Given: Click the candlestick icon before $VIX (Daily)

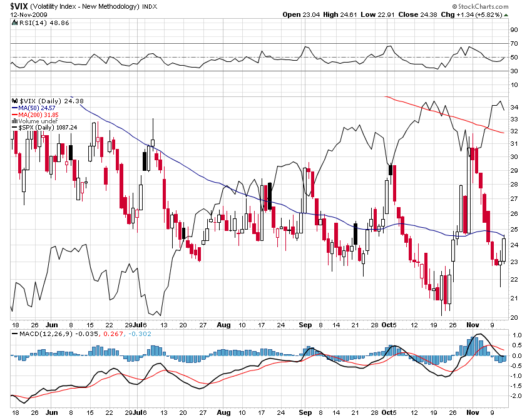Looking at the screenshot, I should pos(14,101).
